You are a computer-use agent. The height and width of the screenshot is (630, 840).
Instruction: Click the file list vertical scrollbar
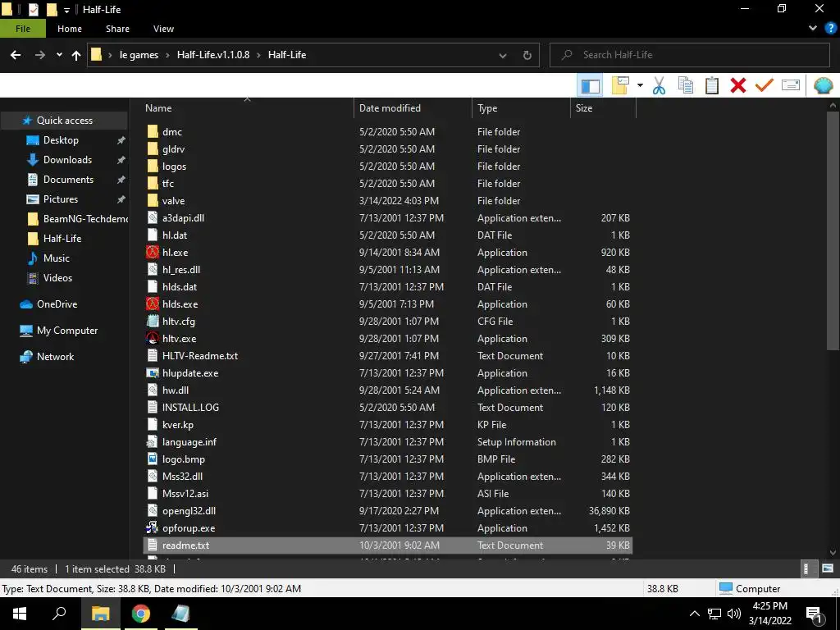tap(833, 231)
